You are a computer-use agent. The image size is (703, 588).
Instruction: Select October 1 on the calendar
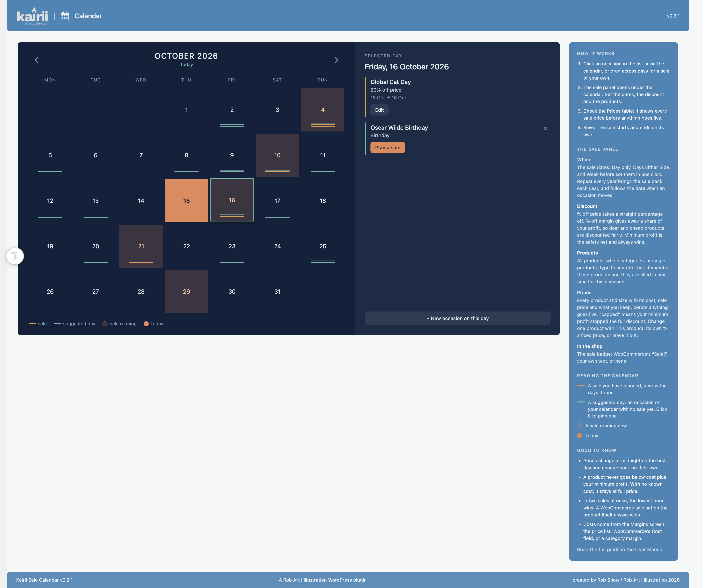pyautogui.click(x=186, y=110)
